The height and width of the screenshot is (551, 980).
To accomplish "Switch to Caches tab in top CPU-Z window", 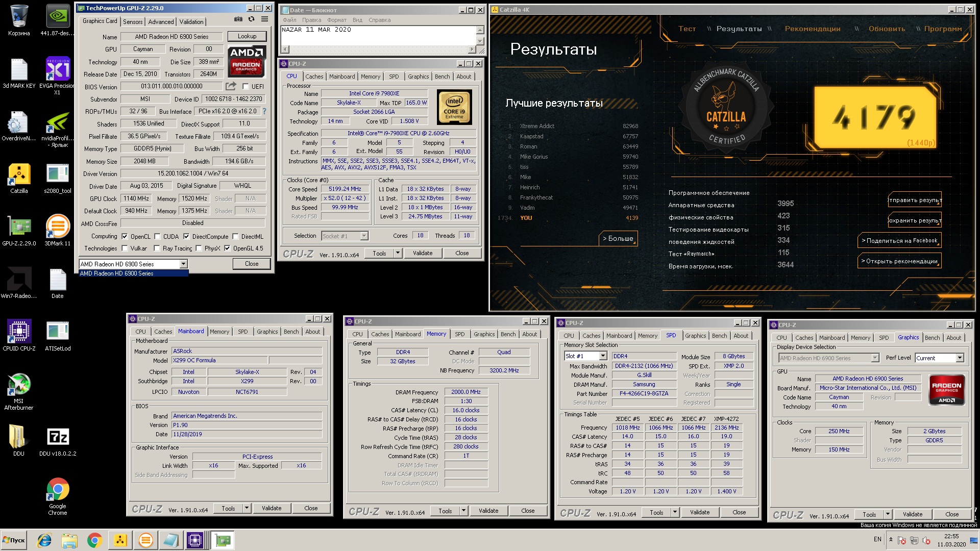I will 314,77.
